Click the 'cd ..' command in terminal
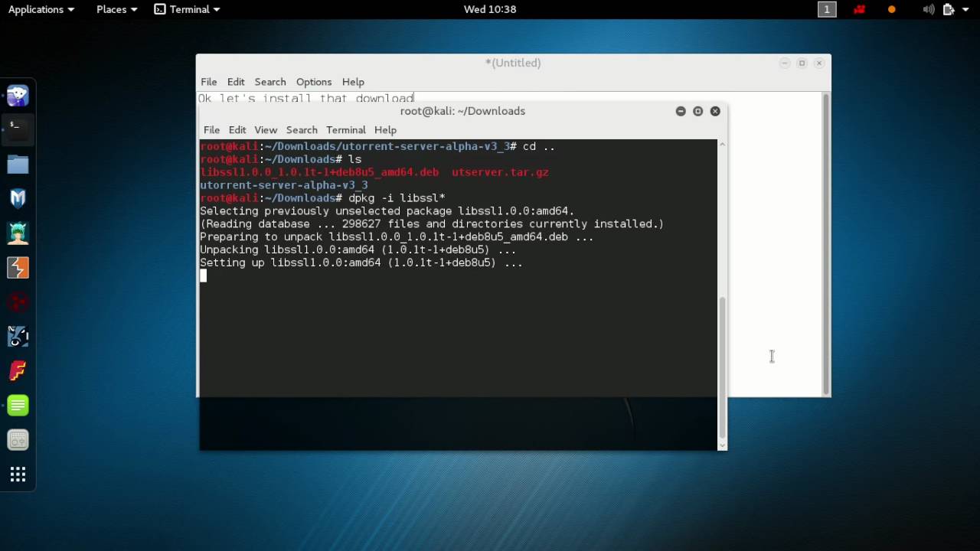Viewport: 980px width, 551px height. coord(539,146)
